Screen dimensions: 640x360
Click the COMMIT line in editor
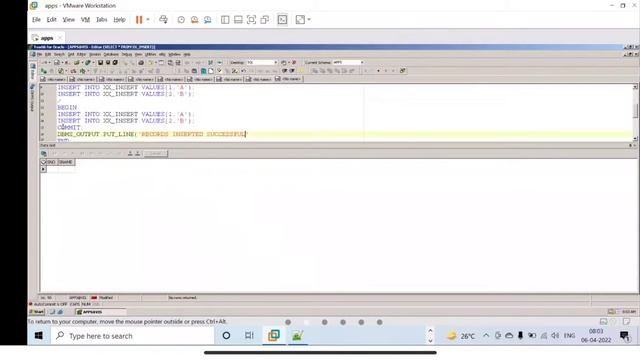pos(69,127)
